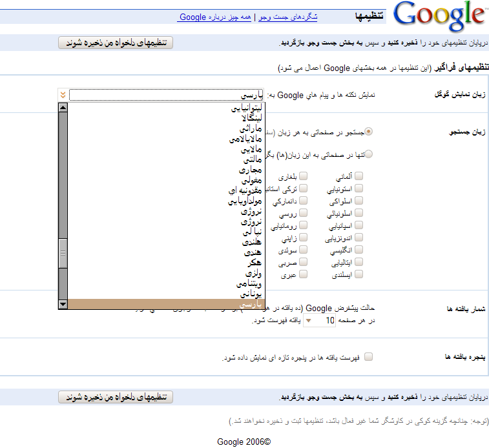Enable the ژاپنی (Japanese) language checkbox

click(x=303, y=238)
